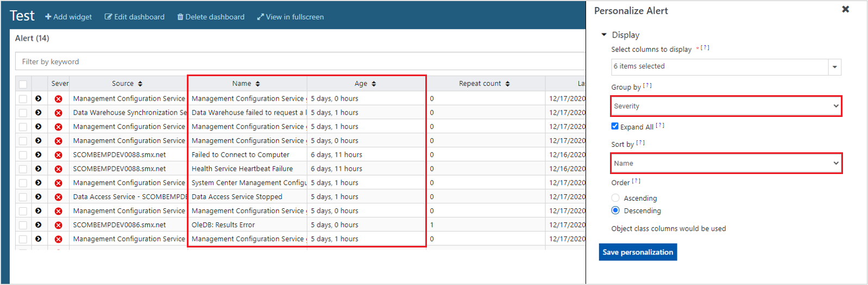This screenshot has height=285, width=868.
Task: Open the Sort by Name dropdown
Action: (x=726, y=163)
